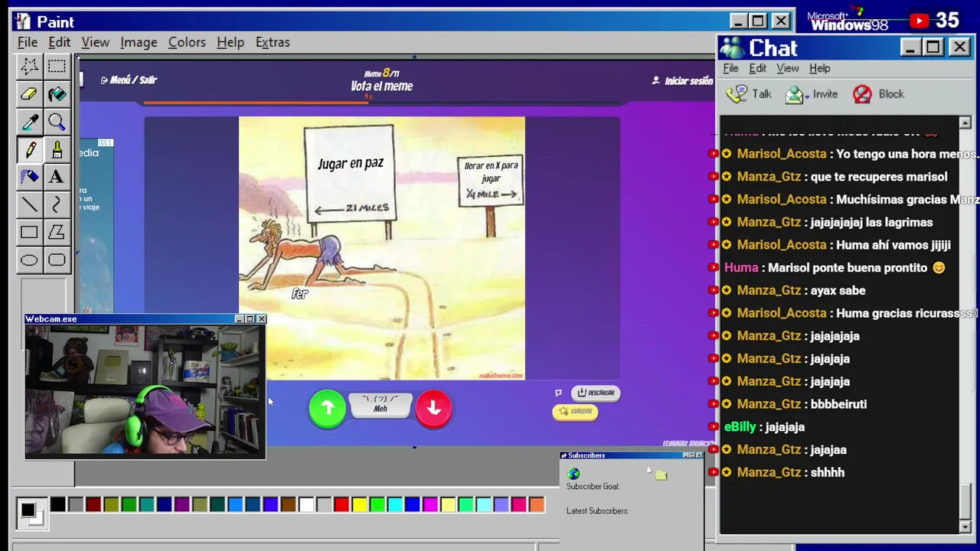The width and height of the screenshot is (980, 551).
Task: Click the yellow Guardar button
Action: point(575,412)
